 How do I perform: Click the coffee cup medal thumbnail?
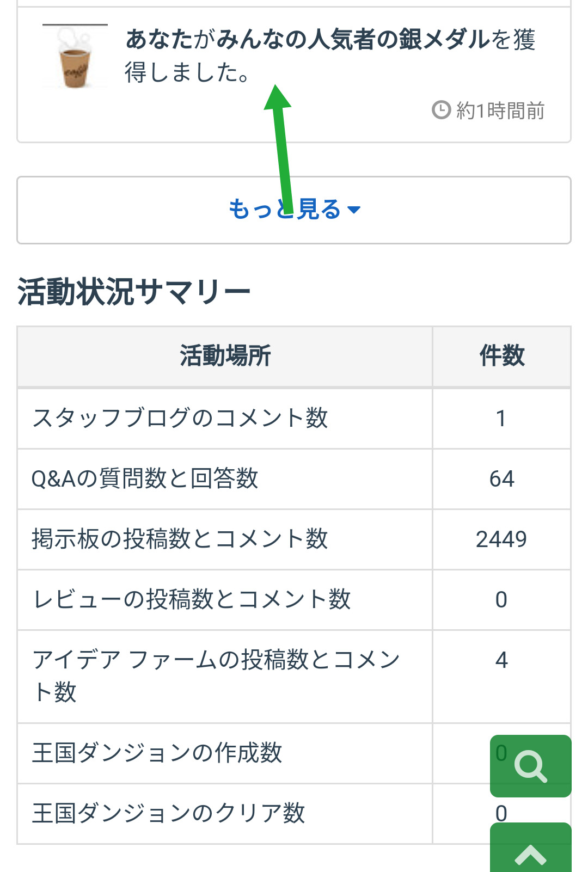75,57
